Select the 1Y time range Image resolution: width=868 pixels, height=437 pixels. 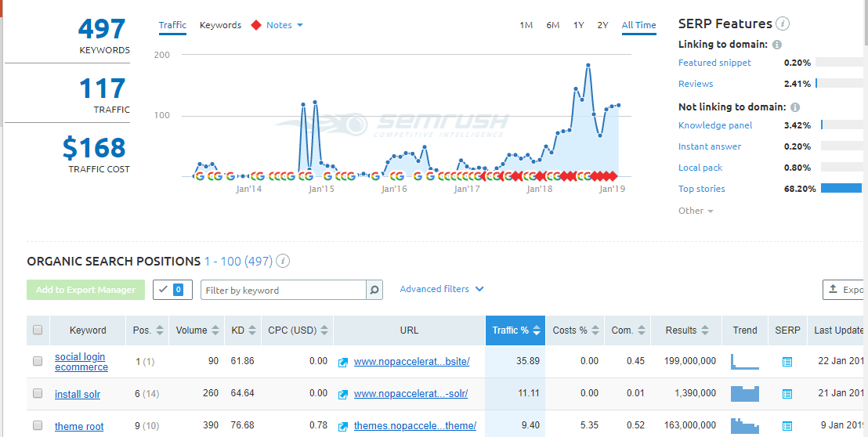(578, 25)
